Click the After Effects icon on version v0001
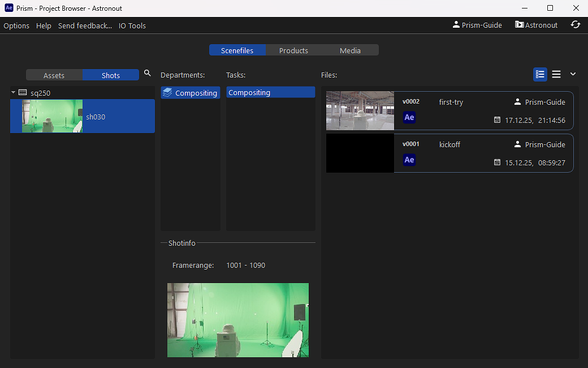The height and width of the screenshot is (368, 588). tap(409, 160)
